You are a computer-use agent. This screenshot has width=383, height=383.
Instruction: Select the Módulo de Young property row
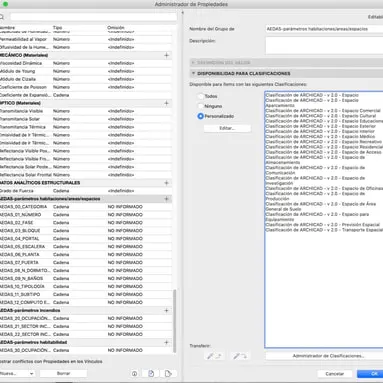(86, 71)
